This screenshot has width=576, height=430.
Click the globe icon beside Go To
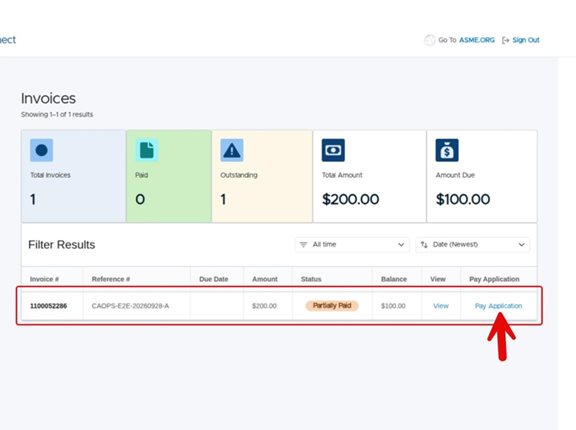pos(429,40)
